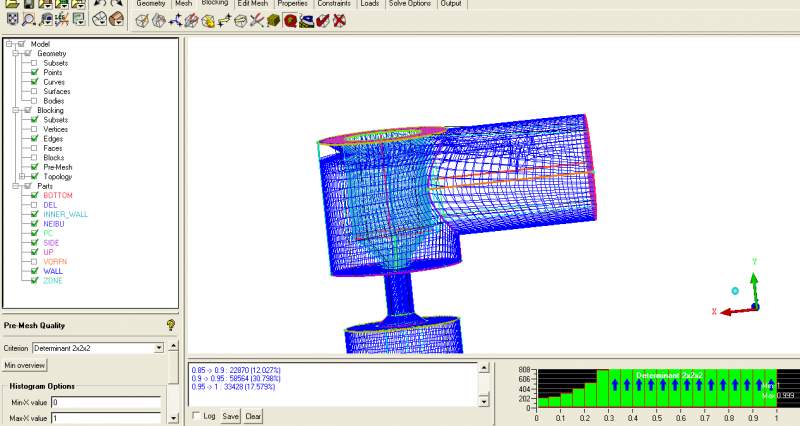Toggle the Log checkbox
This screenshot has height=426, width=800.
[196, 416]
